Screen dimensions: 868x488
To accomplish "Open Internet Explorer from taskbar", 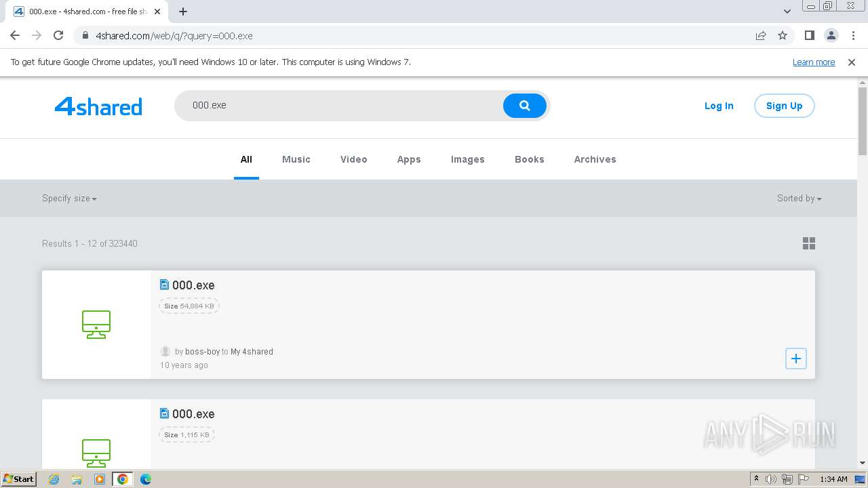I will pos(54,479).
